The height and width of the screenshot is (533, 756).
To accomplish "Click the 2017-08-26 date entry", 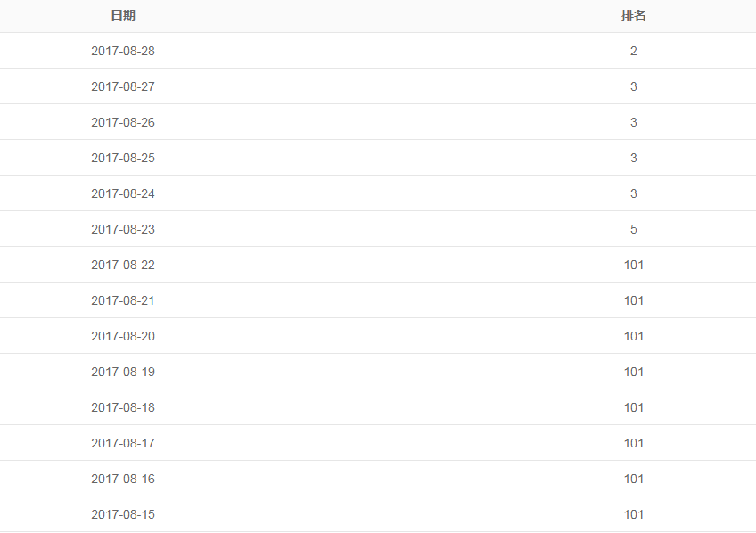I will click(x=123, y=122).
